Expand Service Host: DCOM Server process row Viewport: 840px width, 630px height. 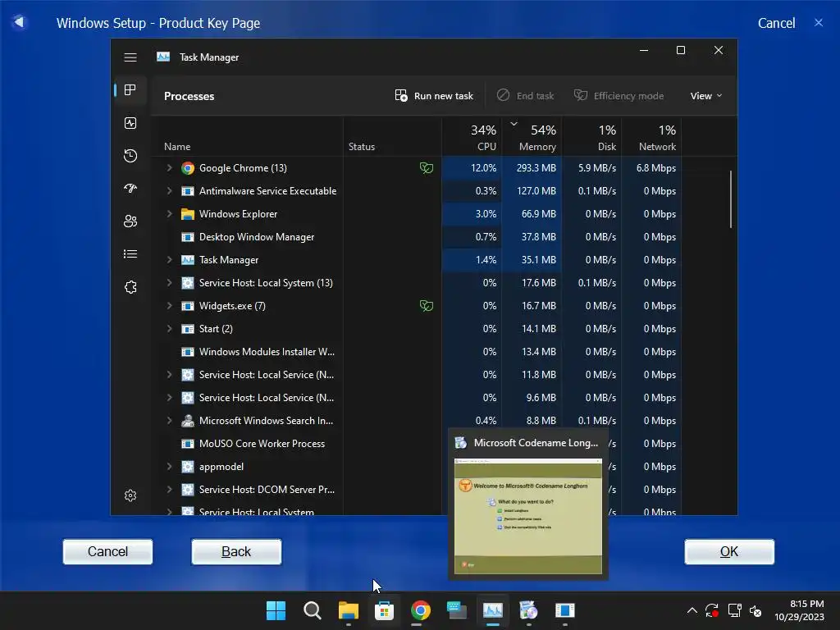click(x=169, y=490)
